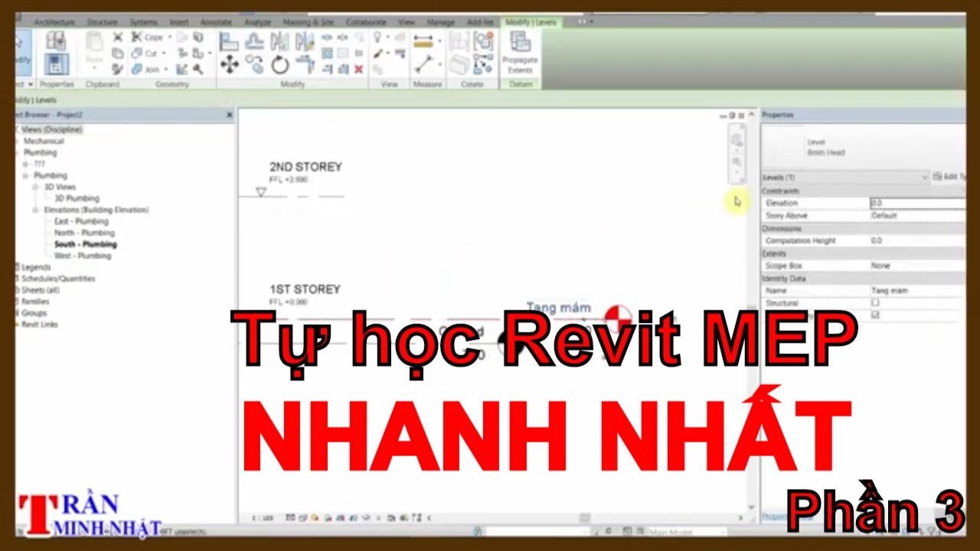
Task: Click the Cope tool in Geometry
Action: (x=148, y=37)
